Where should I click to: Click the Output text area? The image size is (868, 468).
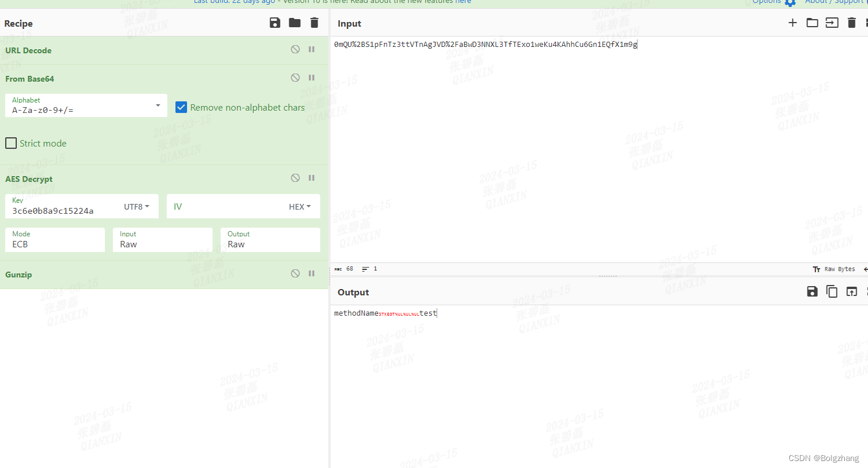(599, 386)
